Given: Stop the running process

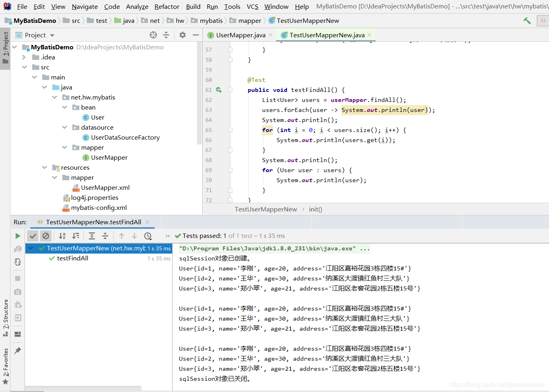Looking at the screenshot, I should click(18, 278).
